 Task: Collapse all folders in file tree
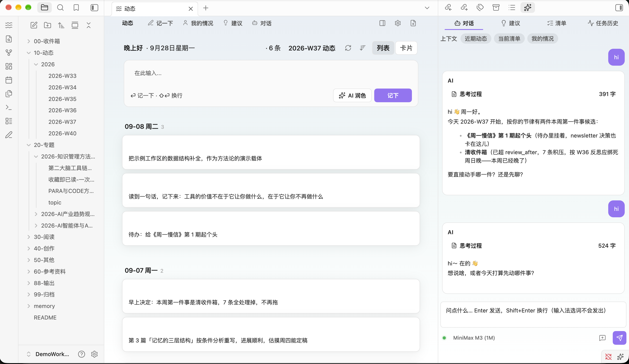coord(89,25)
